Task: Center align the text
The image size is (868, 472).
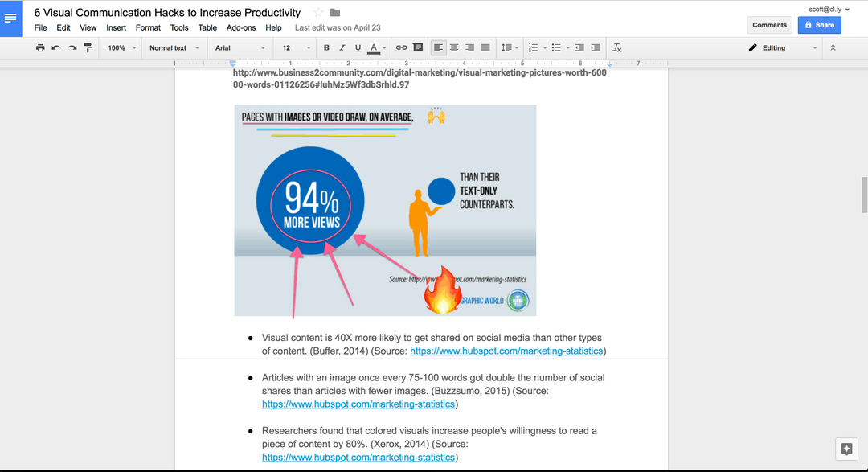Action: (454, 48)
